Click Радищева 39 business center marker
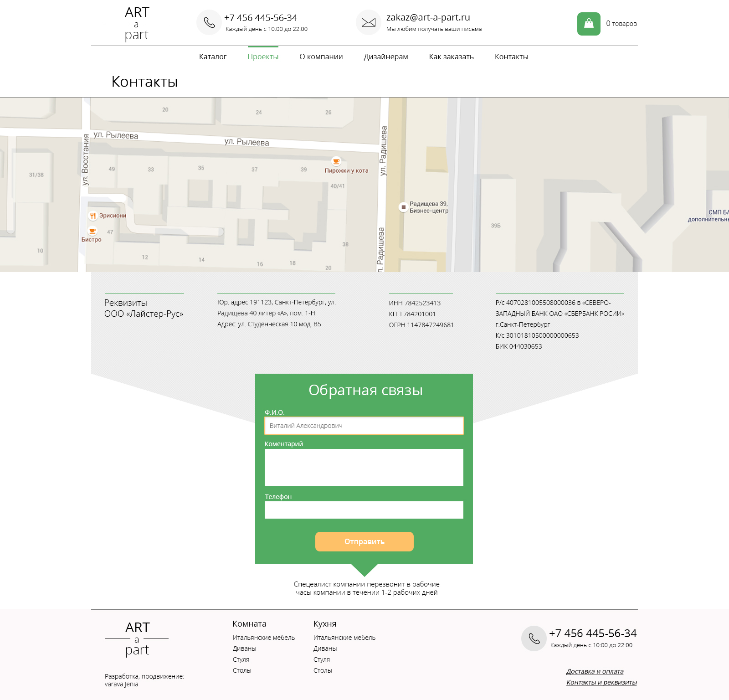The image size is (729, 700). click(403, 207)
